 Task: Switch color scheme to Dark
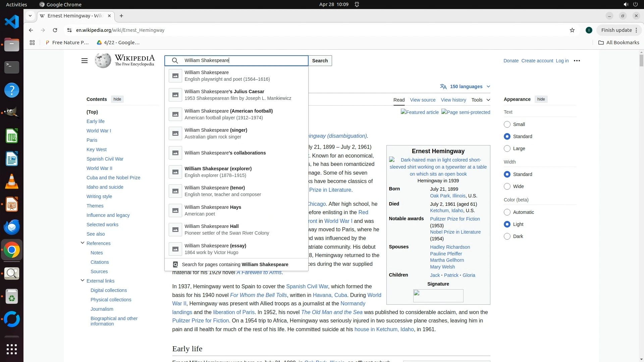coord(507,237)
